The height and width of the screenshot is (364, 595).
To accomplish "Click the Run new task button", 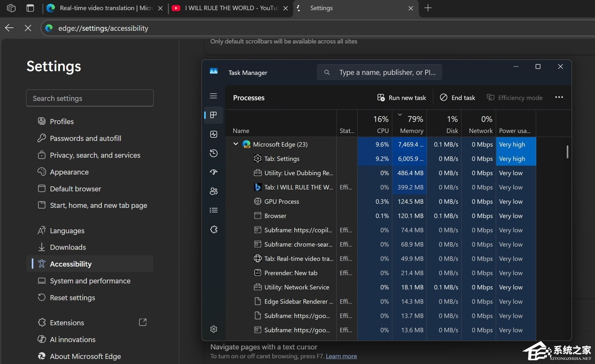I will tap(401, 98).
